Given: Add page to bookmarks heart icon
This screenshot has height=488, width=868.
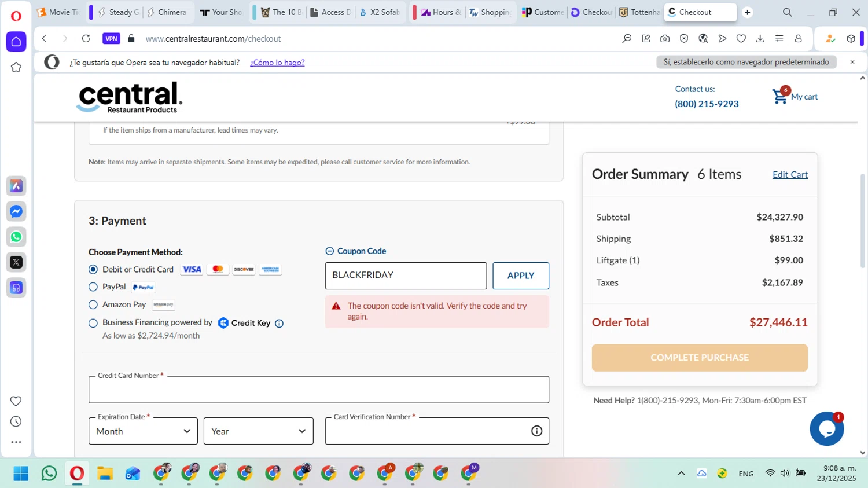Looking at the screenshot, I should click(x=741, y=39).
